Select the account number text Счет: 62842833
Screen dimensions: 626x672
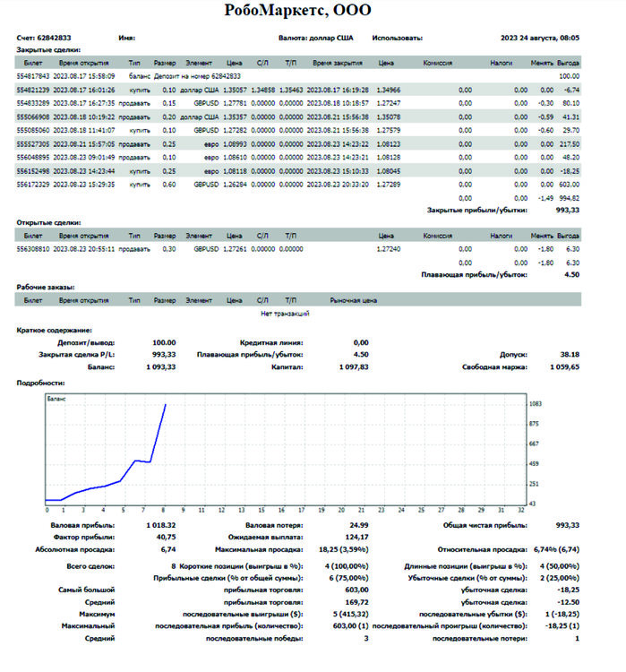click(x=44, y=38)
